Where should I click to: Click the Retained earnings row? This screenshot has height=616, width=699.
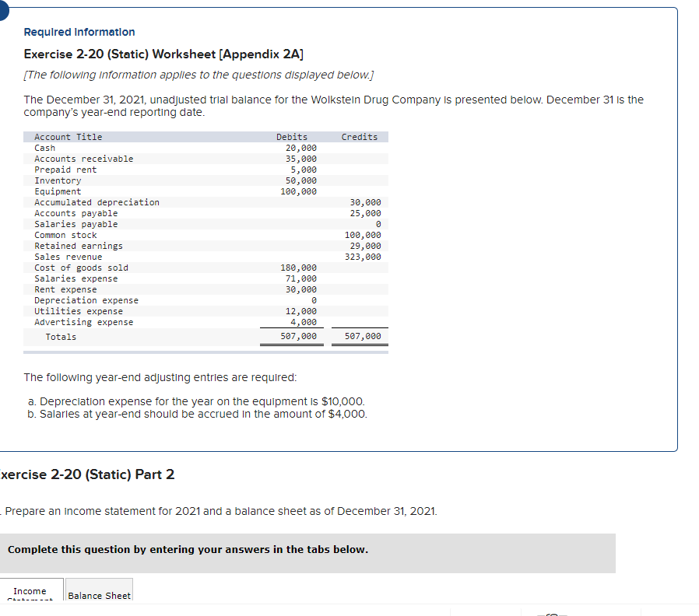point(77,245)
